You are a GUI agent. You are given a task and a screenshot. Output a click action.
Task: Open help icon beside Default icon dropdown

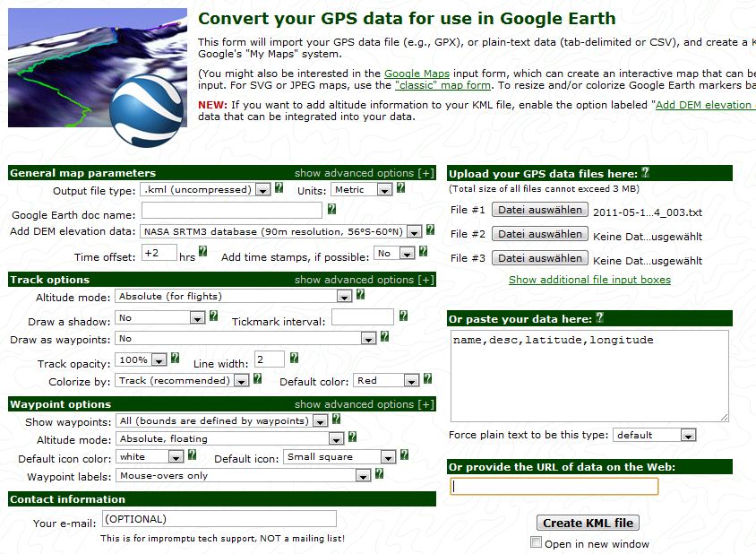tap(404, 454)
